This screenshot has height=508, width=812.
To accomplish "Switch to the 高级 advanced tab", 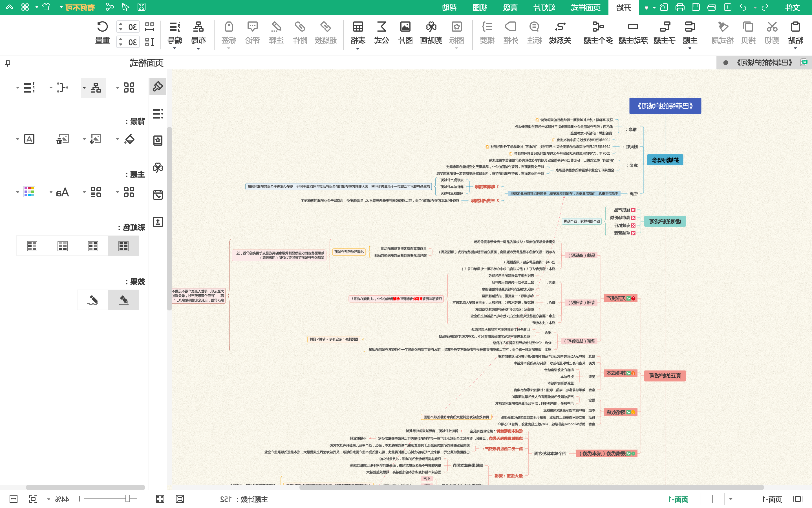I will click(x=510, y=7).
